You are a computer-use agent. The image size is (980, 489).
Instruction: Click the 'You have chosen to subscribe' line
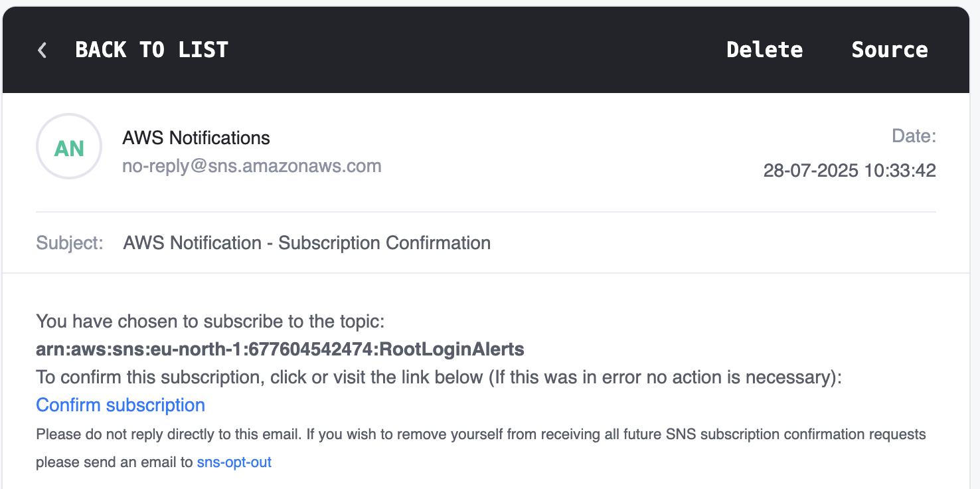tap(210, 322)
